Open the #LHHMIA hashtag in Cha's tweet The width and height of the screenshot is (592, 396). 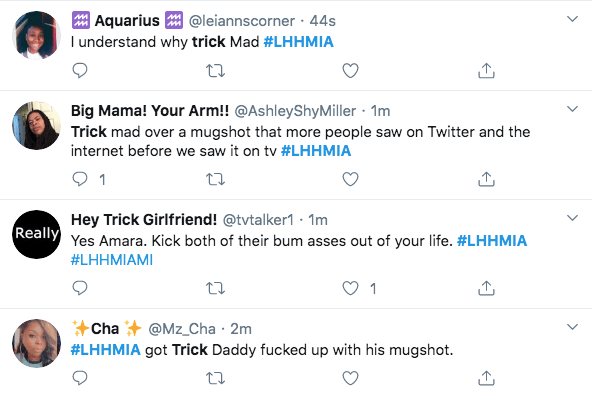click(x=106, y=350)
